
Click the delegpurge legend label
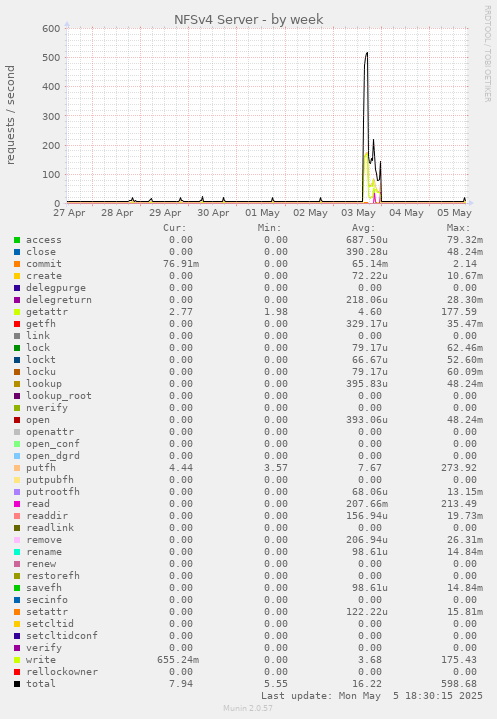[56, 288]
